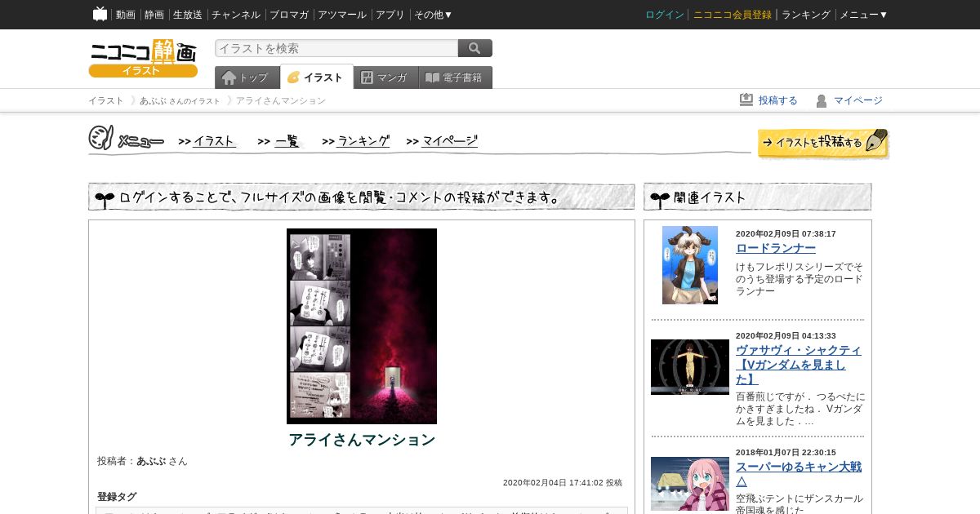The height and width of the screenshot is (514, 980).
Task: Open >>一覧 in handwritten menu
Action: coord(279,141)
